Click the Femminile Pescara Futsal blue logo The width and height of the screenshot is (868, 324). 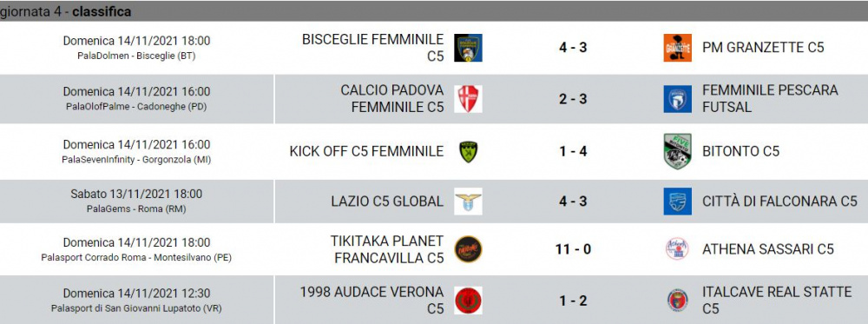[678, 99]
